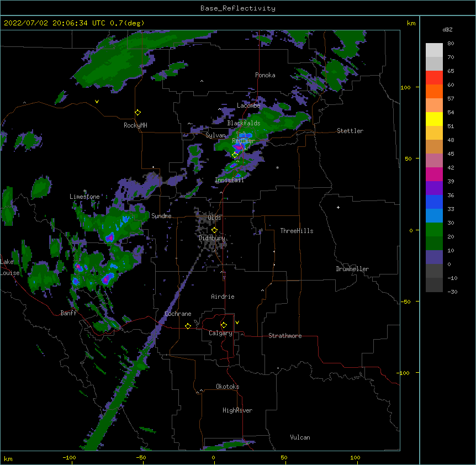Click the RockyMH label

135,125
